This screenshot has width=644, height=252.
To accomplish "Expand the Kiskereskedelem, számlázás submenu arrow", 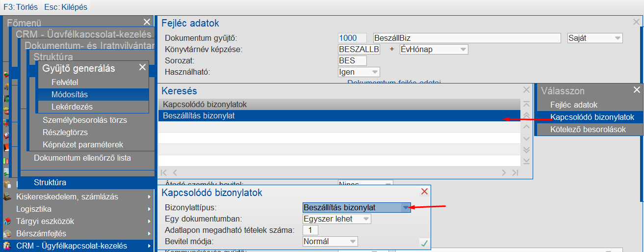I will pos(149,197).
